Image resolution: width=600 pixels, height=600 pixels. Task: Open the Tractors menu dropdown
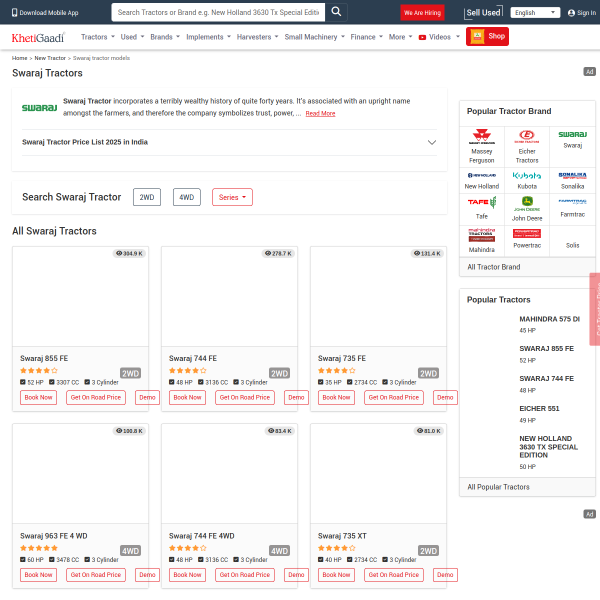pos(98,37)
